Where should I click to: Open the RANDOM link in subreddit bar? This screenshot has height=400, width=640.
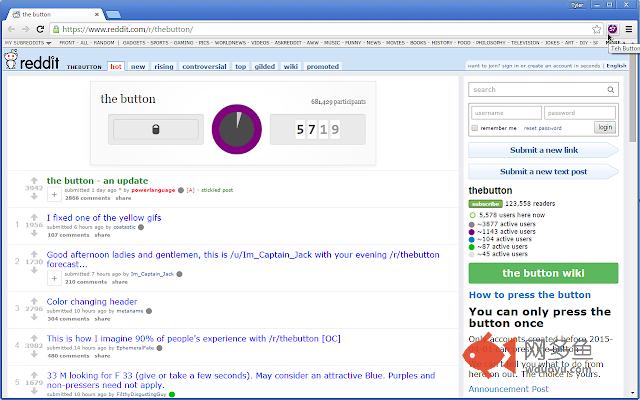[104, 43]
